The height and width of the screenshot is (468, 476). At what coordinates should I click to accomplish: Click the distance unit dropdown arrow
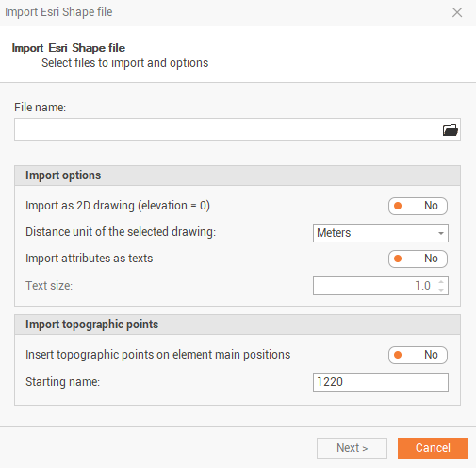[441, 233]
